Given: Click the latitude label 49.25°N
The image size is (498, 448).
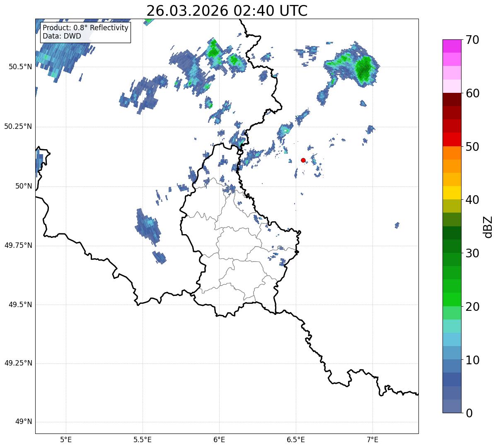Looking at the screenshot, I should 18,363.
